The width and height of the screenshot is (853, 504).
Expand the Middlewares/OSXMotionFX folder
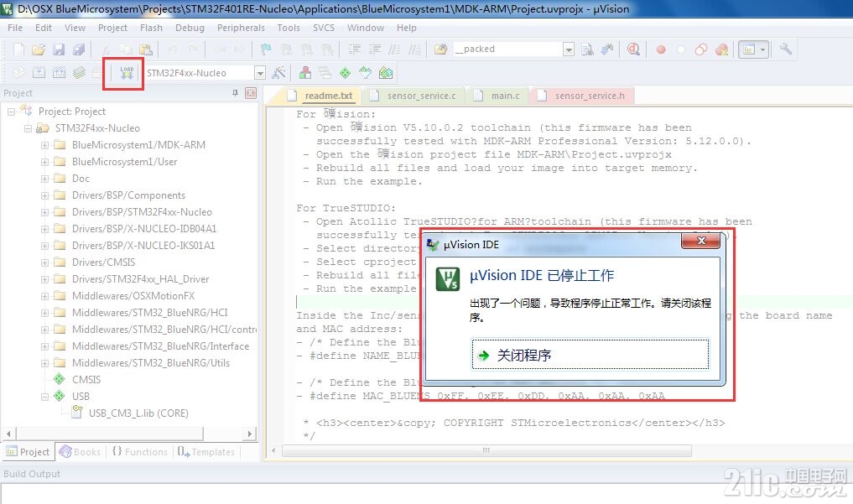[44, 296]
